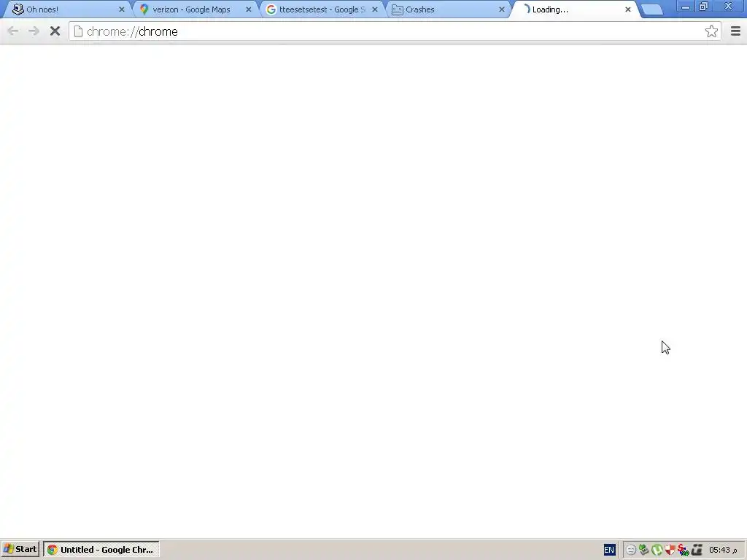The image size is (747, 560).
Task: Click the page info document icon
Action: click(78, 31)
